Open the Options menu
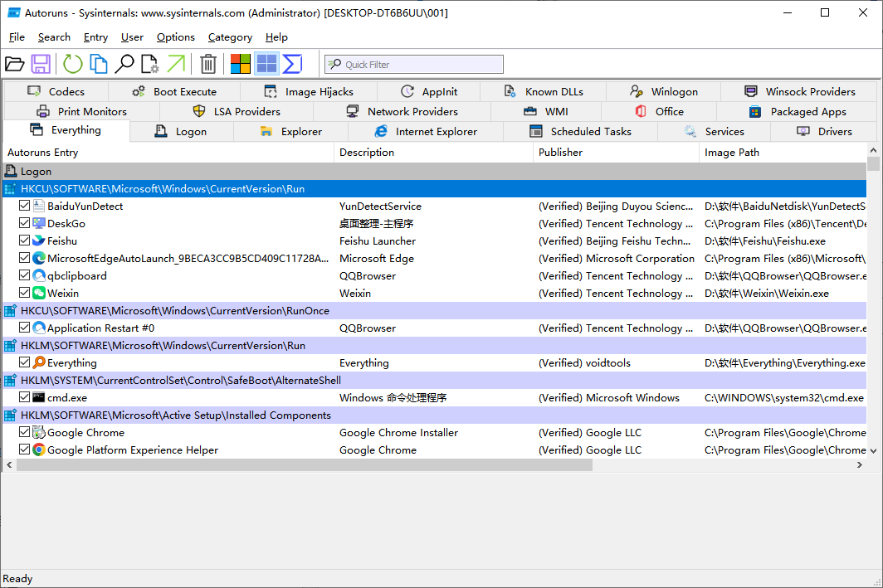This screenshot has width=883, height=588. pyautogui.click(x=176, y=37)
